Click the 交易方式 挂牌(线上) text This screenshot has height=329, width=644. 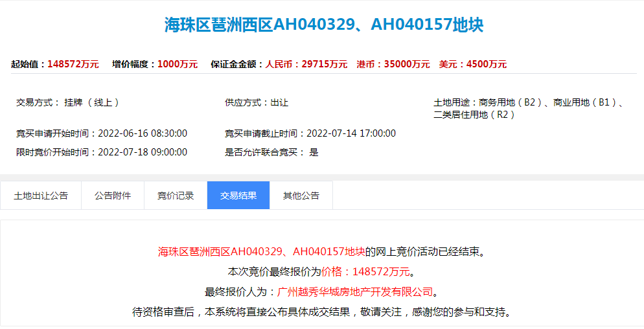(x=68, y=103)
